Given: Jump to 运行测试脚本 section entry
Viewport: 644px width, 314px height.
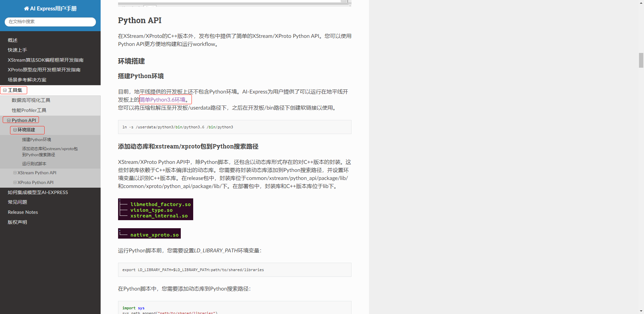Looking at the screenshot, I should (34, 164).
